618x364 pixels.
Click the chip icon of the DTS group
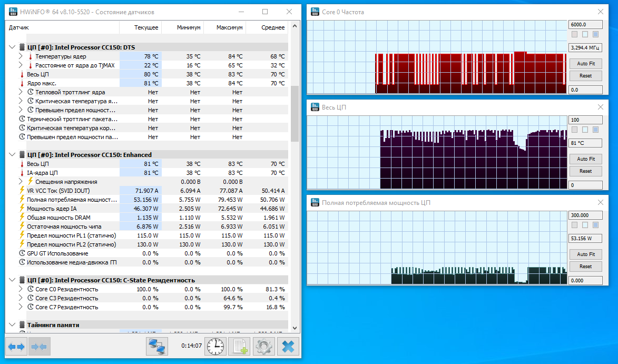click(x=22, y=47)
